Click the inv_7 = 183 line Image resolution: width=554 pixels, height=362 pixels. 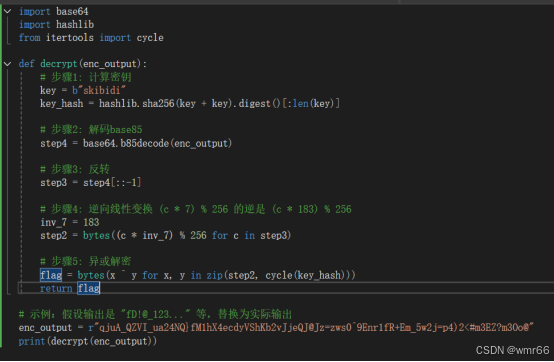[x=70, y=222]
